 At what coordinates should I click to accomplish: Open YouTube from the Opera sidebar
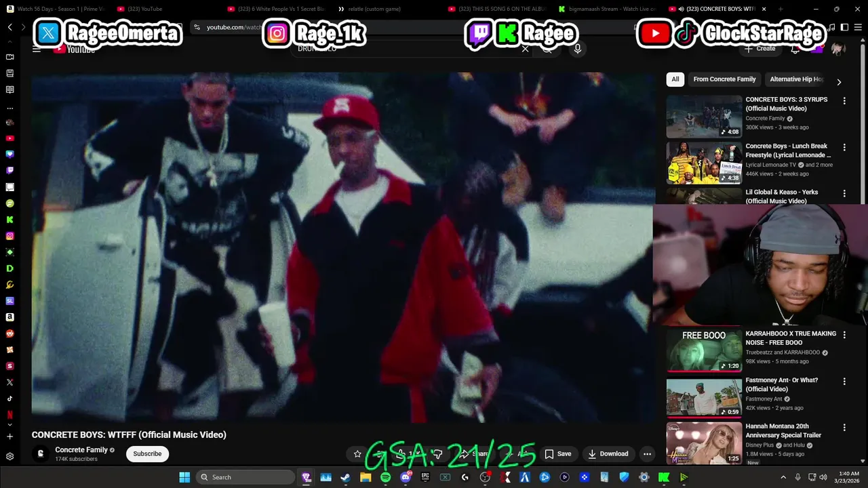pyautogui.click(x=9, y=138)
